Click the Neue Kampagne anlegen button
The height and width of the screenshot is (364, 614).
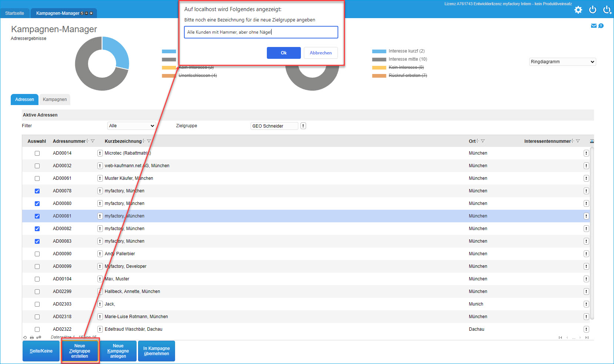[118, 351]
